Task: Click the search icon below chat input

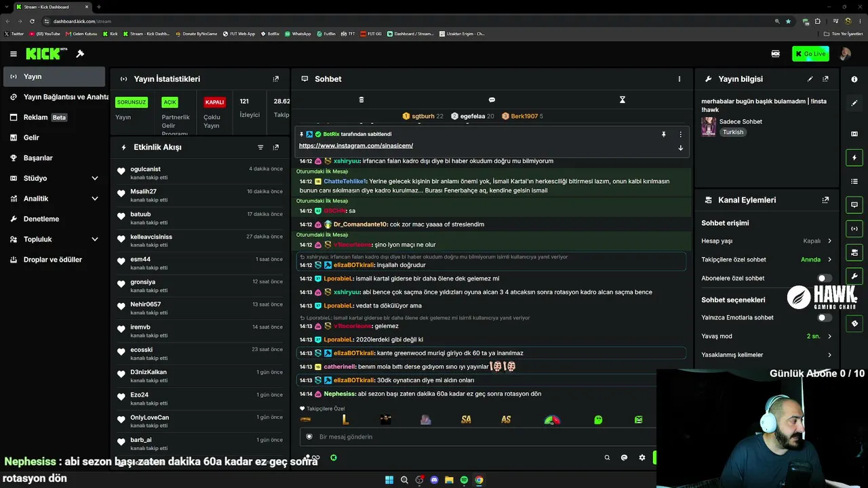Action: click(x=607, y=457)
